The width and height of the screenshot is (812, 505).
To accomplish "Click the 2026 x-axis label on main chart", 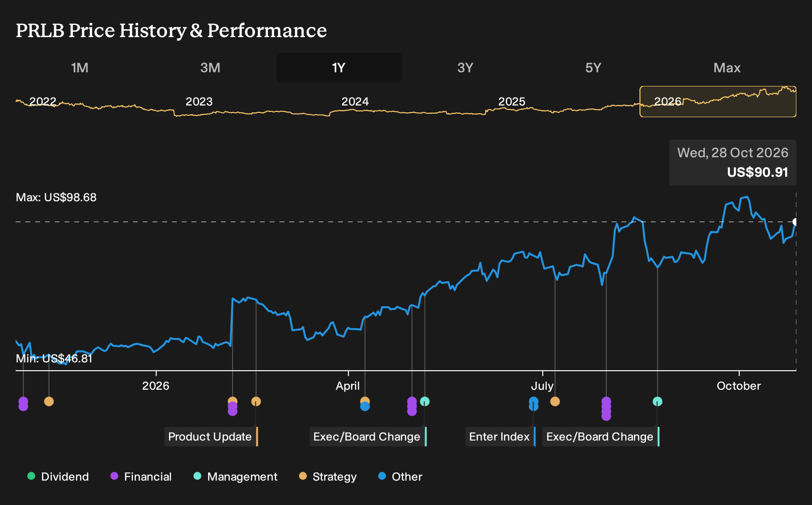I will coord(156,386).
